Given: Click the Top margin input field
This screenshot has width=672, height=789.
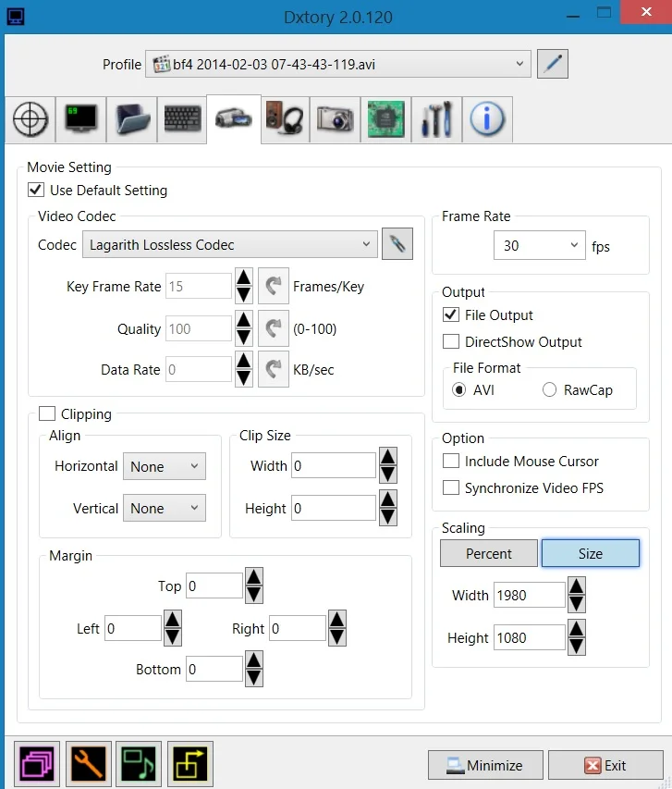Looking at the screenshot, I should pos(214,586).
